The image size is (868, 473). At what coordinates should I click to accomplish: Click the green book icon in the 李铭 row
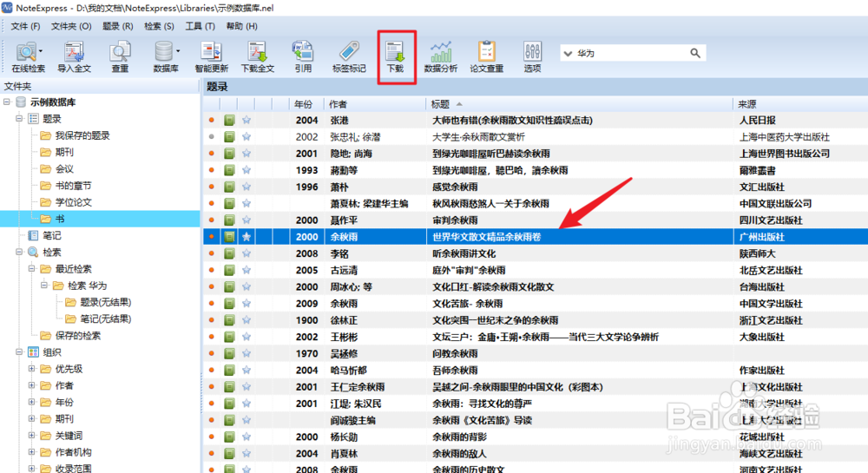click(229, 253)
